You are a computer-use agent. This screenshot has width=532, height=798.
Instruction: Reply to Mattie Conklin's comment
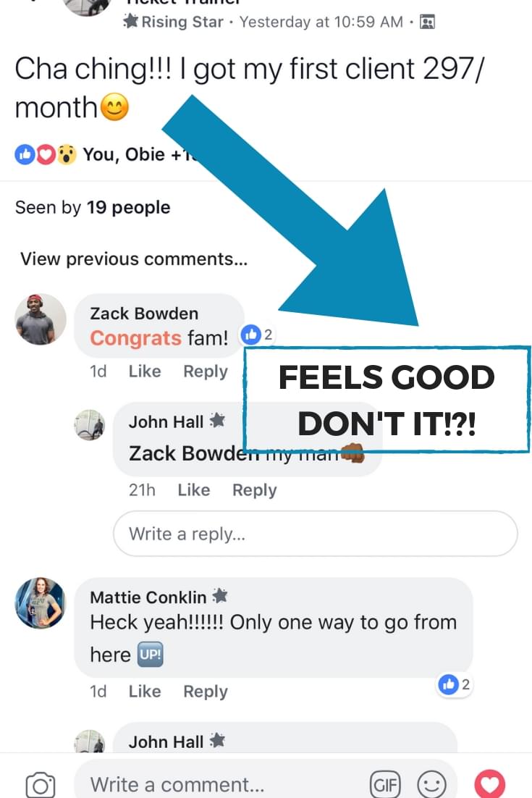(x=206, y=692)
